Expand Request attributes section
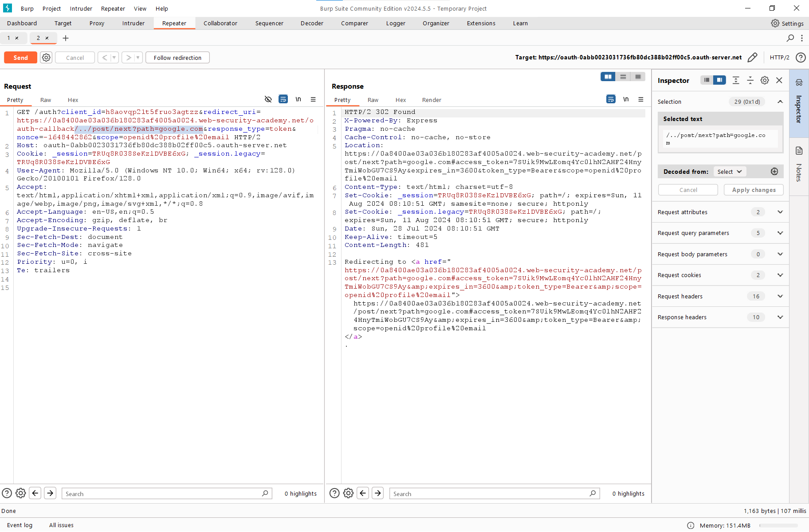Image resolution: width=809 pixels, height=532 pixels. point(780,212)
